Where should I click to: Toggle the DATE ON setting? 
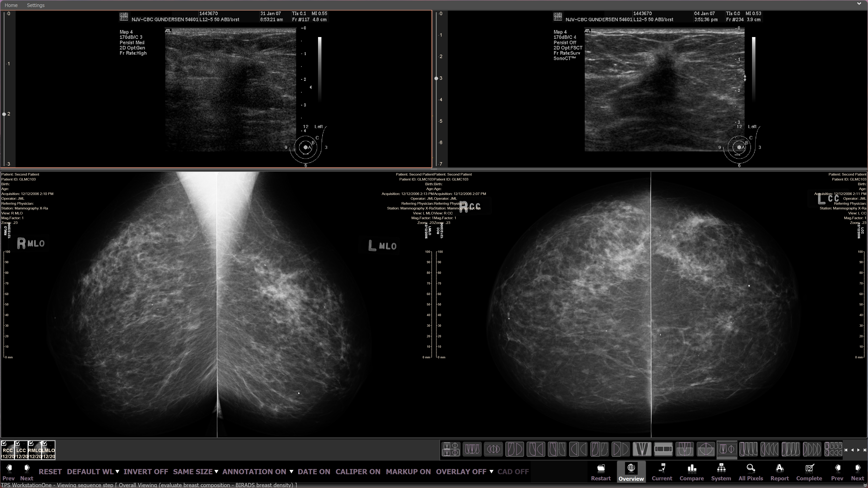[314, 472]
